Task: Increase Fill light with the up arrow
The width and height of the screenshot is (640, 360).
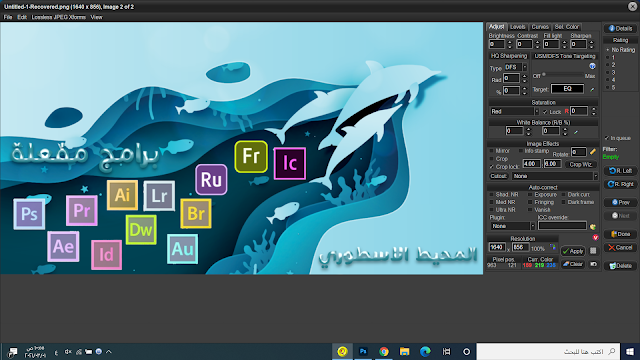Action: click(564, 42)
